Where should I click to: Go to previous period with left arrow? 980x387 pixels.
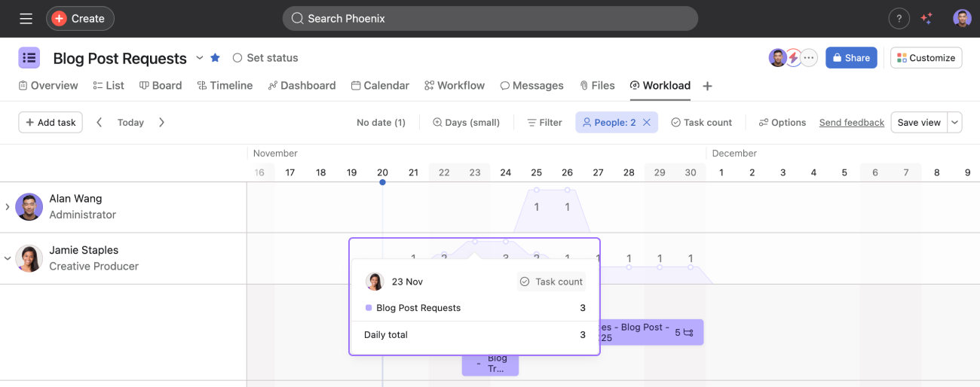click(x=100, y=123)
